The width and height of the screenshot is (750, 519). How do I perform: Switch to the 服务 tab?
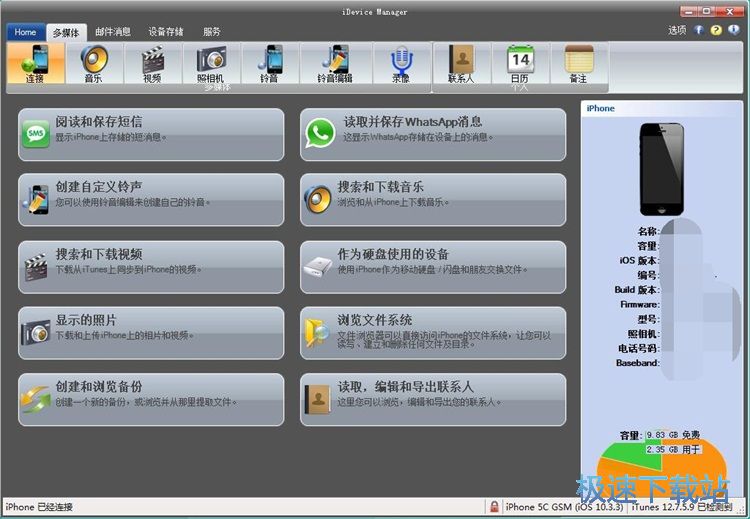212,32
